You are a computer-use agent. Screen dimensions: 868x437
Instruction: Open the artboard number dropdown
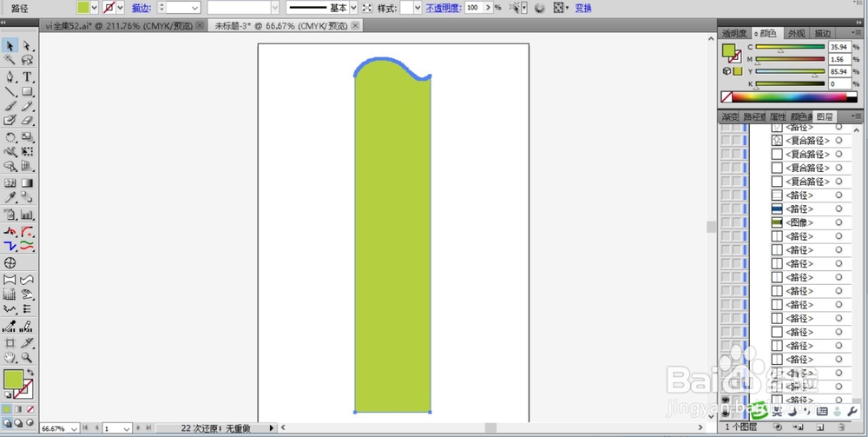click(127, 428)
